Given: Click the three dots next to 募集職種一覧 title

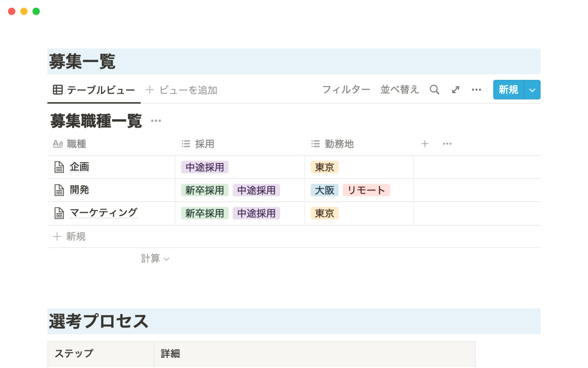Looking at the screenshot, I should (x=156, y=121).
